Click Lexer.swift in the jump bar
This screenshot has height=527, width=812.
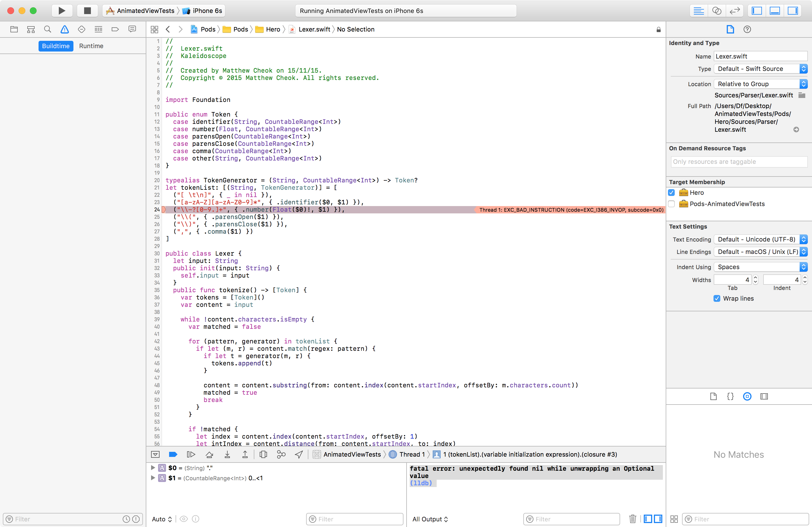pyautogui.click(x=309, y=29)
